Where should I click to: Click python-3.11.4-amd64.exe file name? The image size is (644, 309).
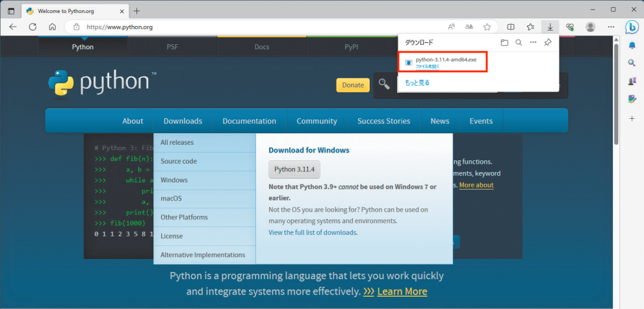coord(446,60)
